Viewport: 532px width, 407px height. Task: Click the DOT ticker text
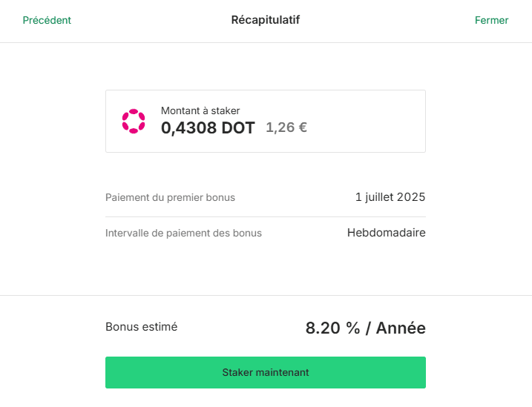click(x=238, y=128)
